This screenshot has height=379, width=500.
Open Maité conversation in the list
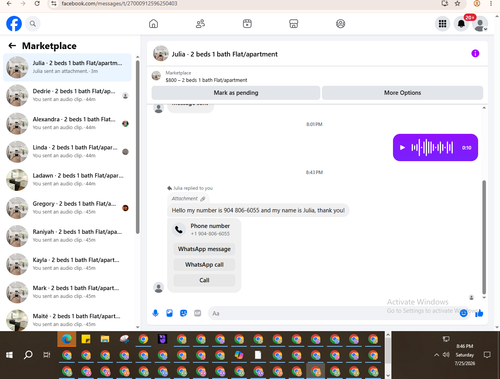coord(67,320)
